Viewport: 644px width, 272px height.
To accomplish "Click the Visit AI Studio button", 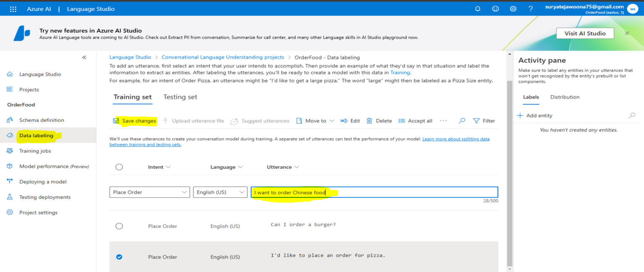I will point(585,33).
